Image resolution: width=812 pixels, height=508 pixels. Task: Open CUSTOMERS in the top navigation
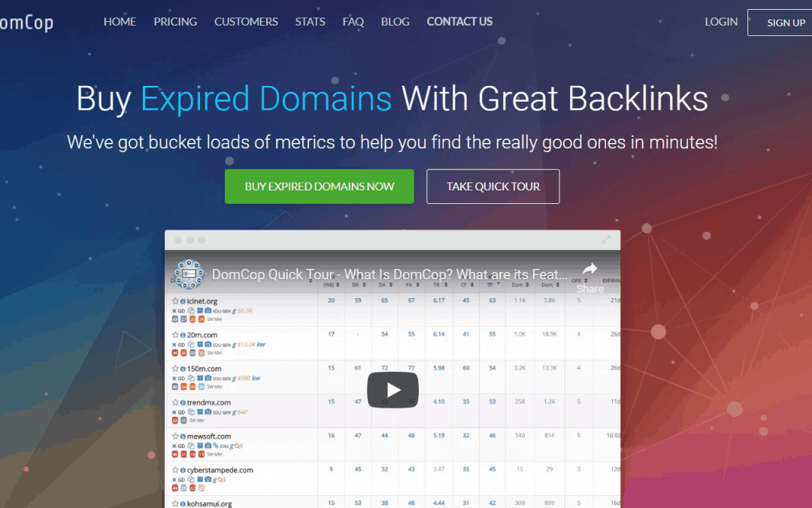click(x=246, y=22)
